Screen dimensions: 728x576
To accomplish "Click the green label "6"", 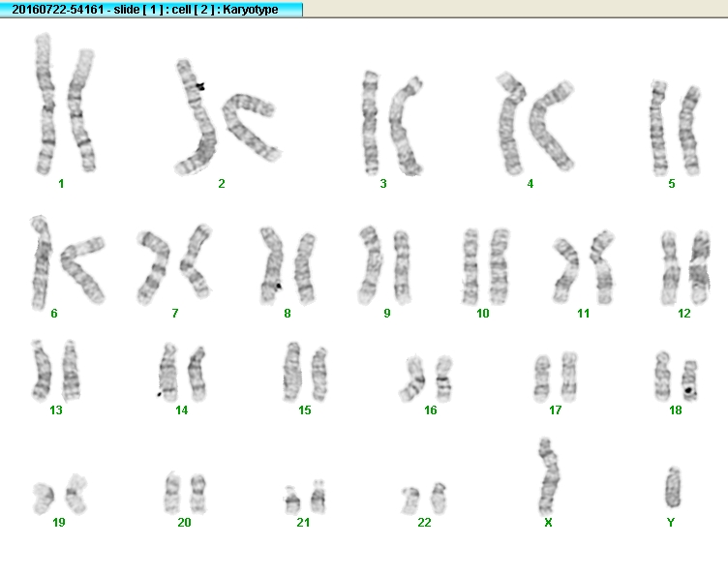I will [54, 314].
